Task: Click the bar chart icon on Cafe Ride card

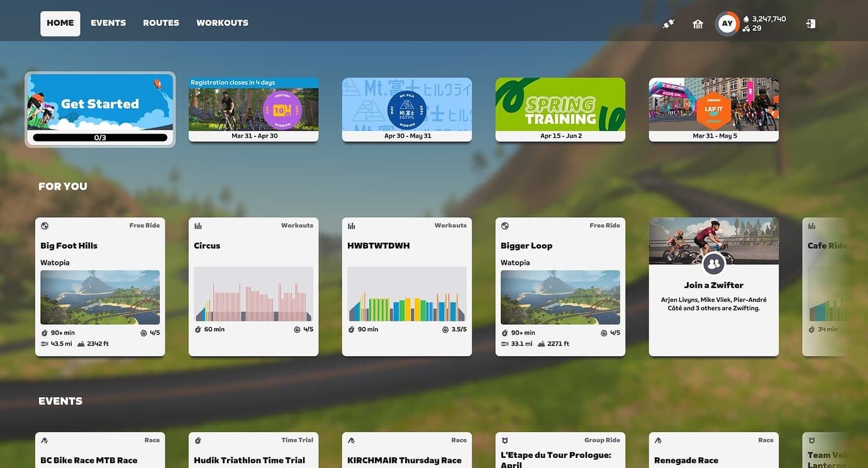Action: (812, 226)
